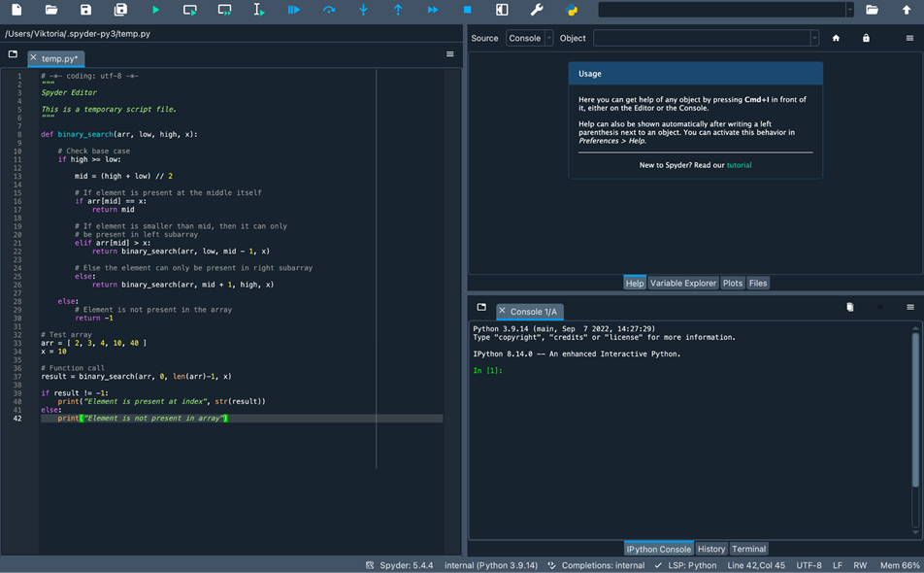Open PYTHONPATH manager Python icon
This screenshot has height=573, width=924.
(571, 10)
